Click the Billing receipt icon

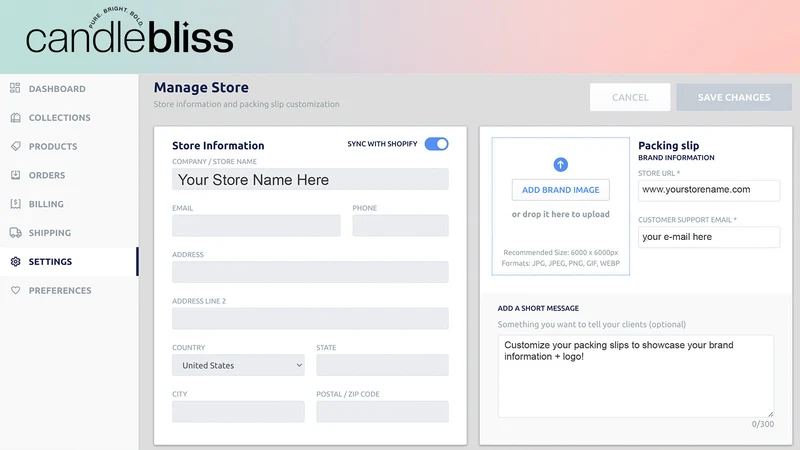point(15,204)
